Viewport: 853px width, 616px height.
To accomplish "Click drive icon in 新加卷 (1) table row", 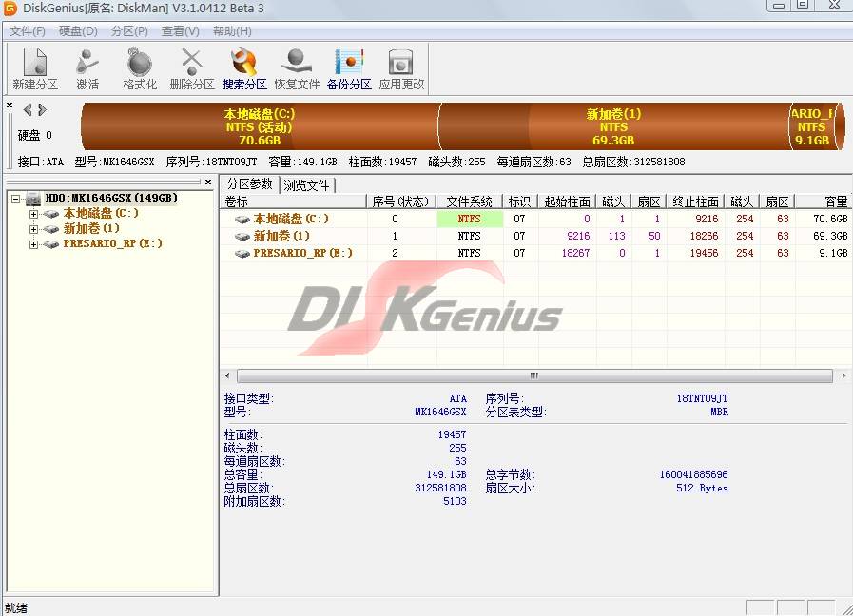I will [242, 237].
